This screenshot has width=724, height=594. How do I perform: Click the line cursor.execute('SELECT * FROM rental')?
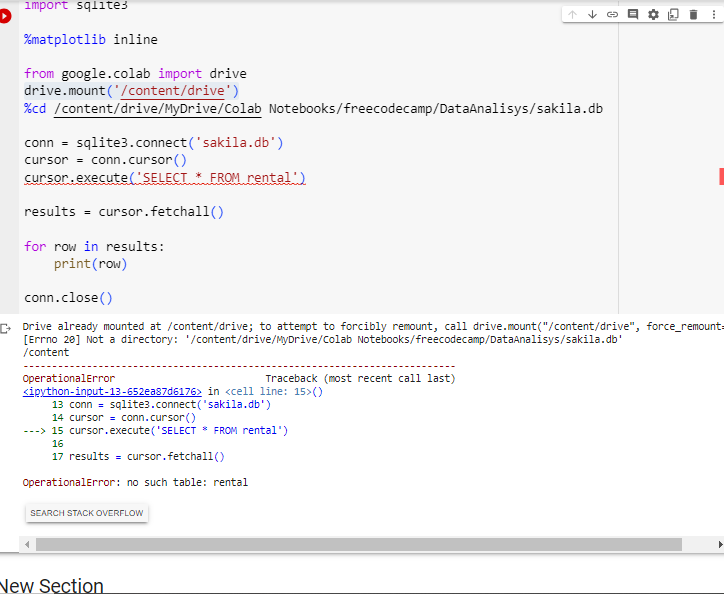tap(165, 178)
